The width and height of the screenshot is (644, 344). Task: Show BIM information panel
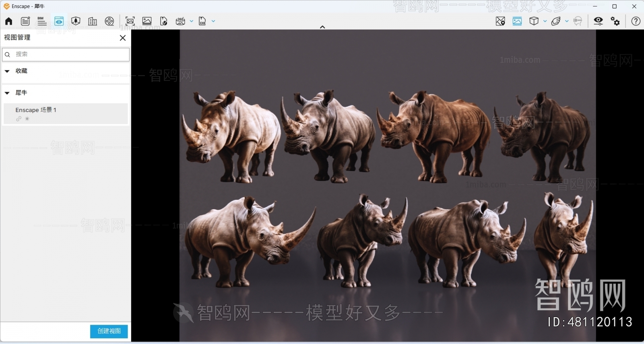pyautogui.click(x=42, y=21)
